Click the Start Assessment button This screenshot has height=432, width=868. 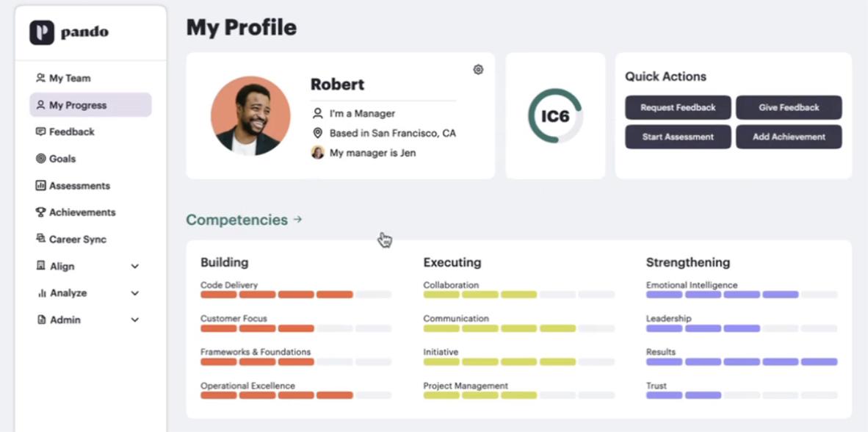[x=678, y=137]
